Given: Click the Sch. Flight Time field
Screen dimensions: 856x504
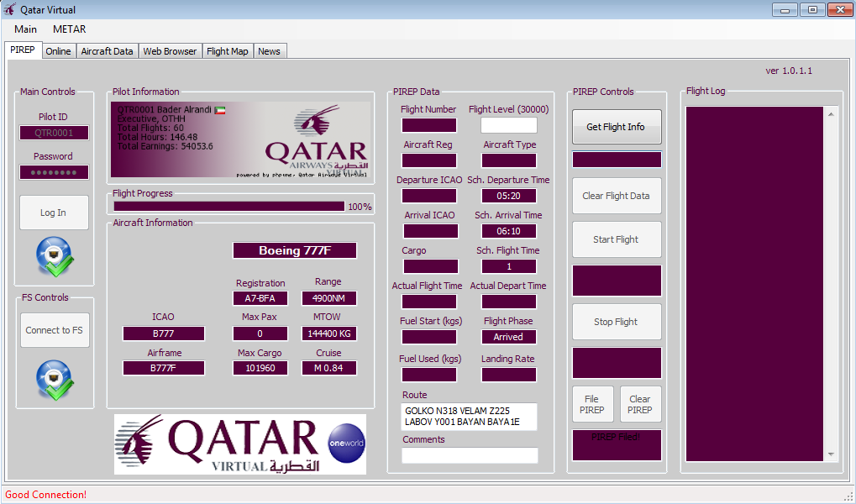Looking at the screenshot, I should 509,266.
